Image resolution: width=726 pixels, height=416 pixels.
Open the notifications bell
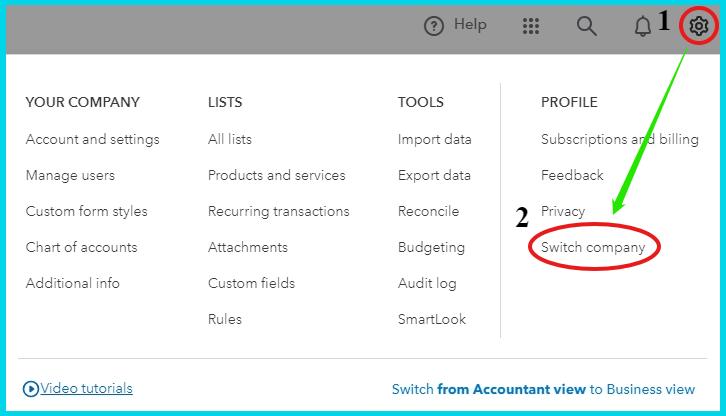click(x=643, y=26)
